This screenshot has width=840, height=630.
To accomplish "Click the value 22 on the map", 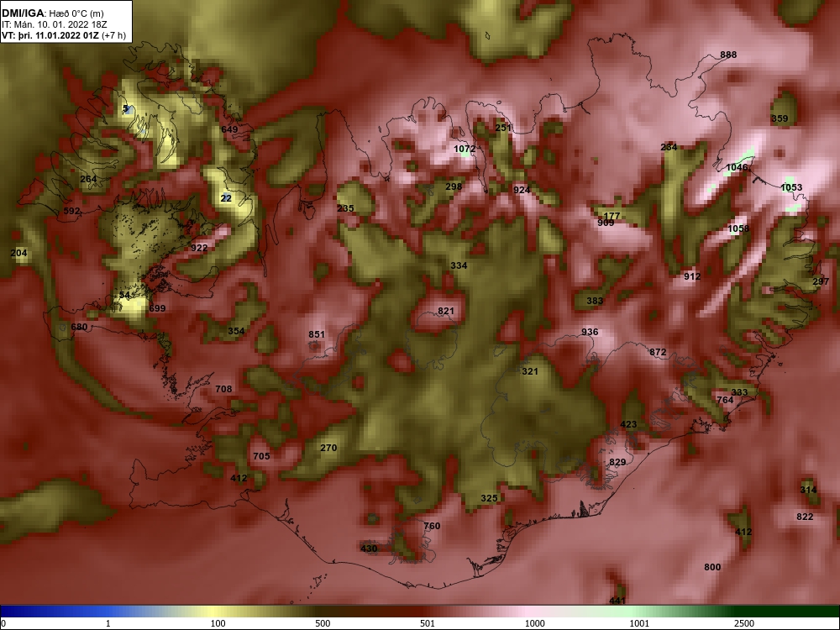I will pyautogui.click(x=226, y=198).
